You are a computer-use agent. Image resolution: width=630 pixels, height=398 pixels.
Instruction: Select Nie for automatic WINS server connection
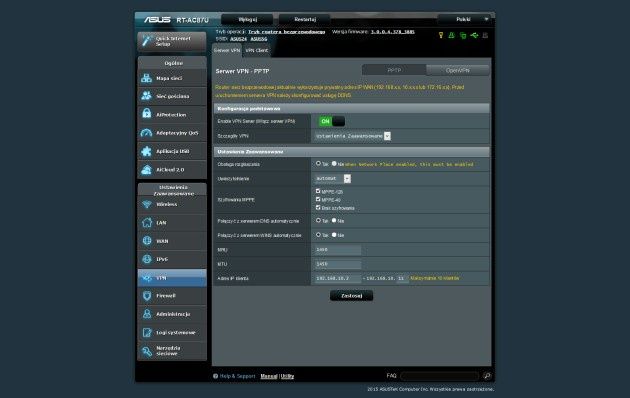pos(334,235)
